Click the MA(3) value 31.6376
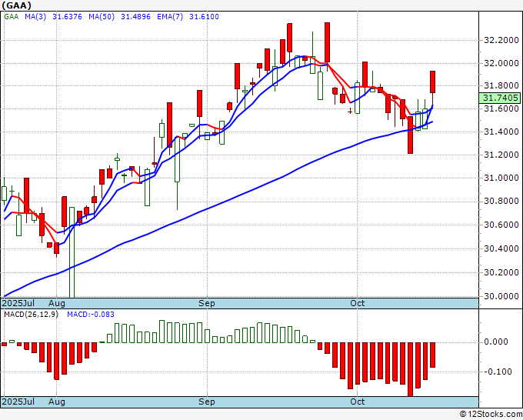The width and height of the screenshot is (523, 420). pos(67,17)
